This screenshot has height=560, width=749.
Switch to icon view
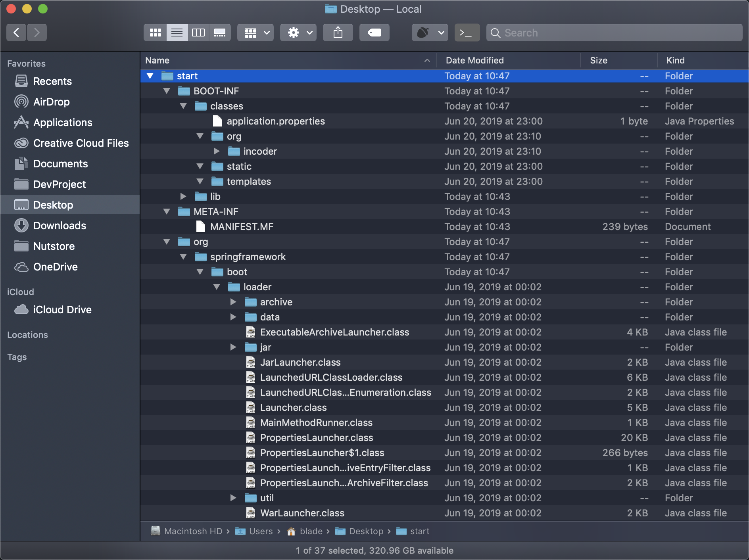coord(155,33)
